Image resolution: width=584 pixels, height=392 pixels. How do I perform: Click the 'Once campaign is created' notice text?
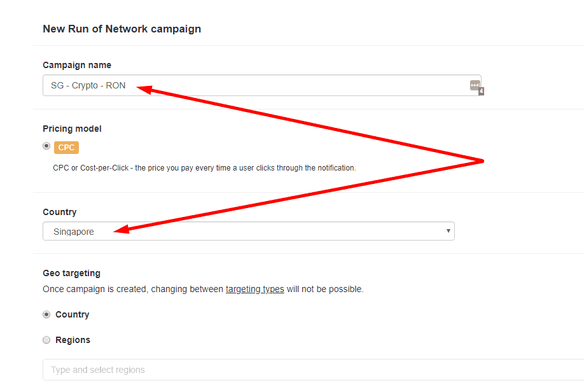[x=203, y=289]
